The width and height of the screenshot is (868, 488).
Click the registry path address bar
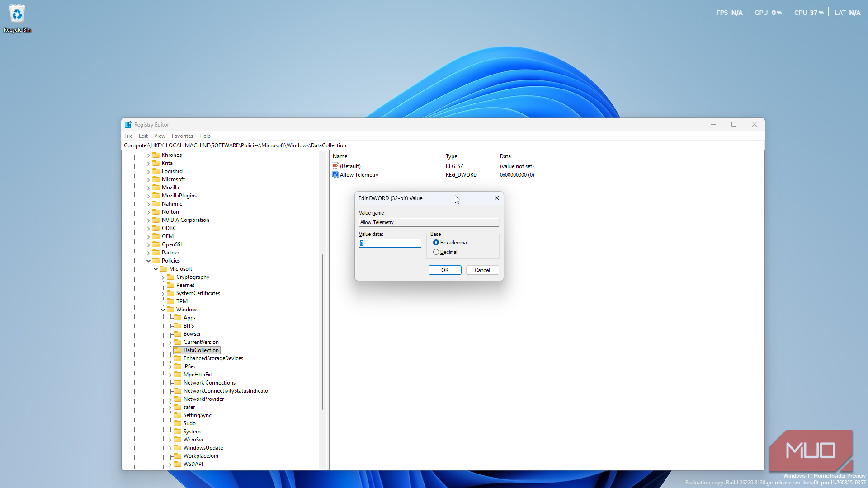coord(443,145)
